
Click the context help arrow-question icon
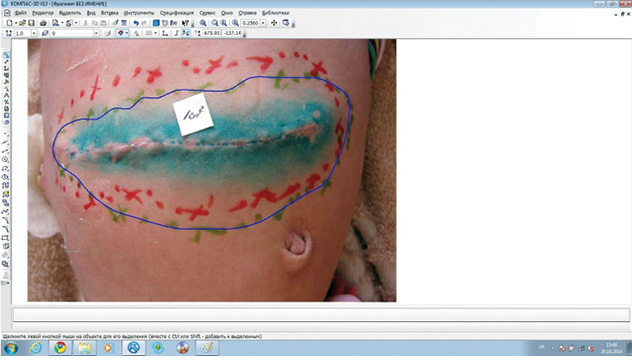(185, 23)
